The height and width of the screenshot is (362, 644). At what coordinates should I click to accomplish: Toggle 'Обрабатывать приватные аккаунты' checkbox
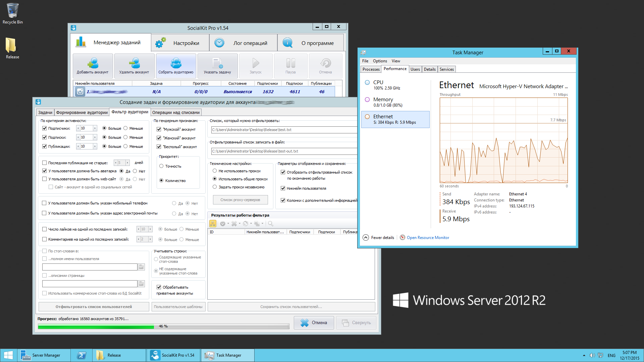159,287
